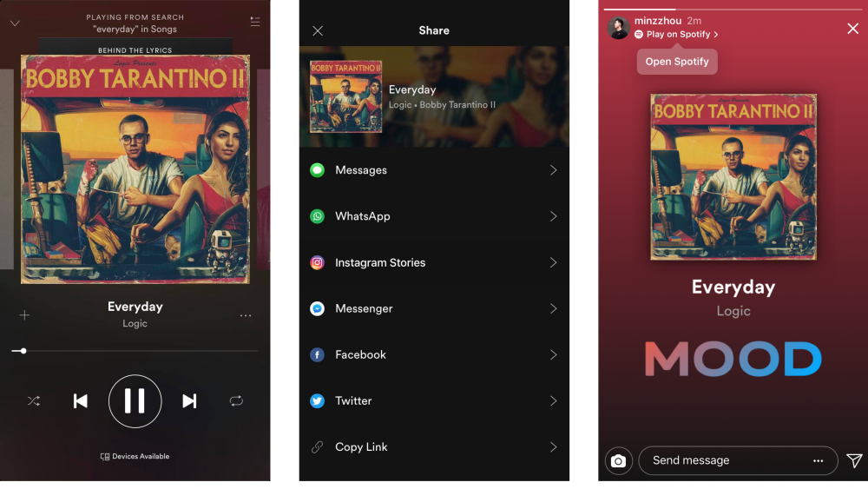Tap the Bobby Tarantino II album cover in the player
The image size is (868, 489).
(135, 169)
